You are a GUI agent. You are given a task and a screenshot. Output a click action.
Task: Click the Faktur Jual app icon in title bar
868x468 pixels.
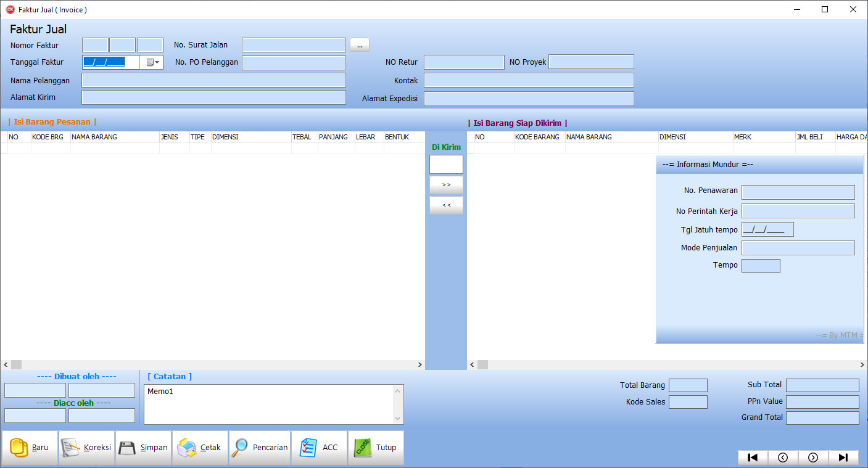click(10, 9)
